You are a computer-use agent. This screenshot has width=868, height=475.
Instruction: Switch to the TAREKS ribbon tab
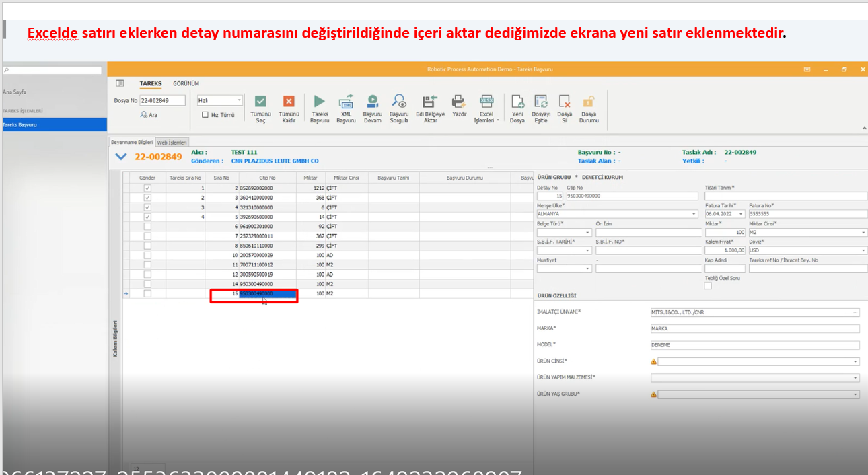point(150,84)
